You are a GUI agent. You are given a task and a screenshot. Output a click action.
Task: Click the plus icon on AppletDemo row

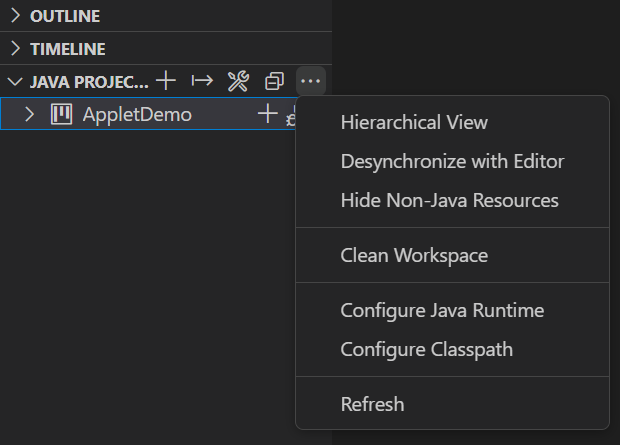(267, 114)
